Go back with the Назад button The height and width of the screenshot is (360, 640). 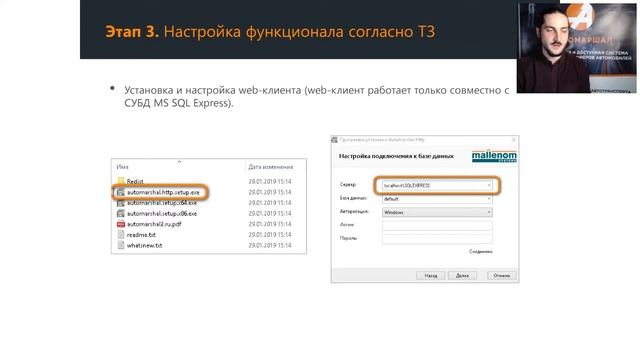pyautogui.click(x=431, y=276)
